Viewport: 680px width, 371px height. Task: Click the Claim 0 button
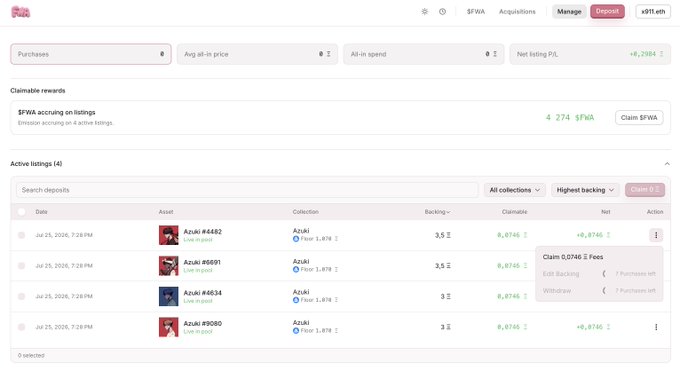click(645, 190)
